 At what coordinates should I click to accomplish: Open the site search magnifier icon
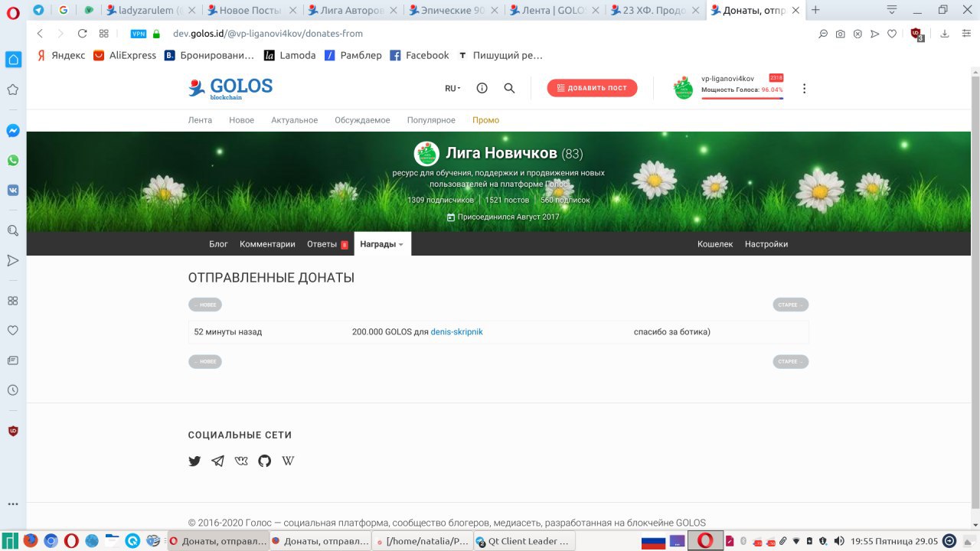pos(509,88)
